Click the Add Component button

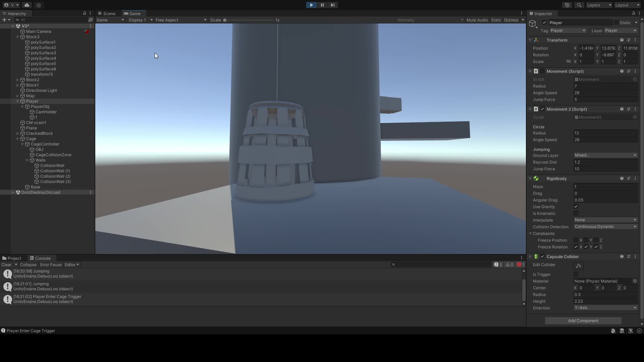pos(583,321)
